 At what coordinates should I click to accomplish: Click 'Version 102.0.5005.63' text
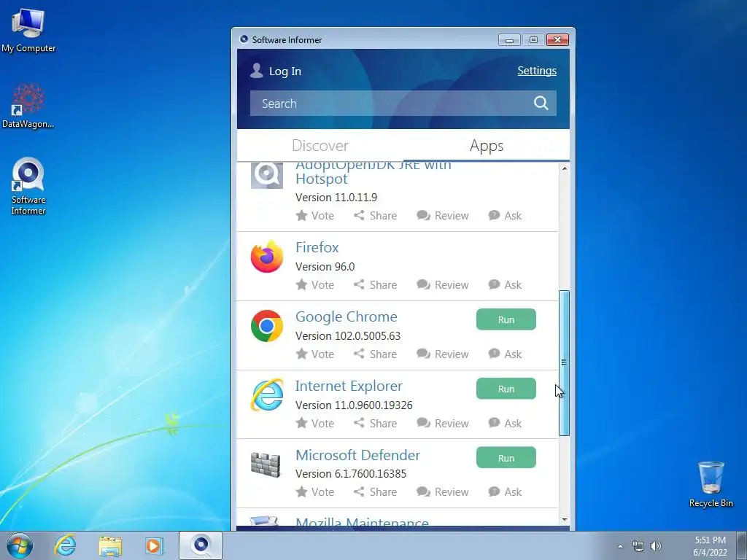click(x=348, y=335)
